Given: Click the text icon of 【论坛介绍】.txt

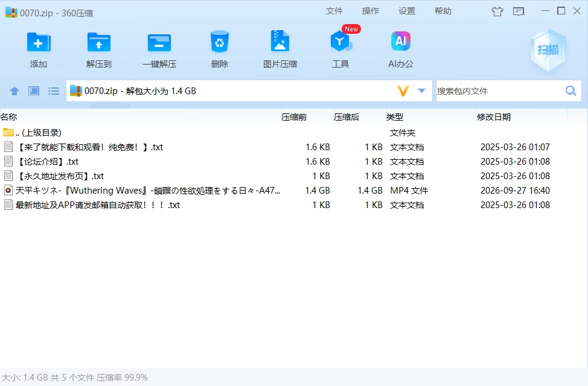Looking at the screenshot, I should (x=8, y=161).
